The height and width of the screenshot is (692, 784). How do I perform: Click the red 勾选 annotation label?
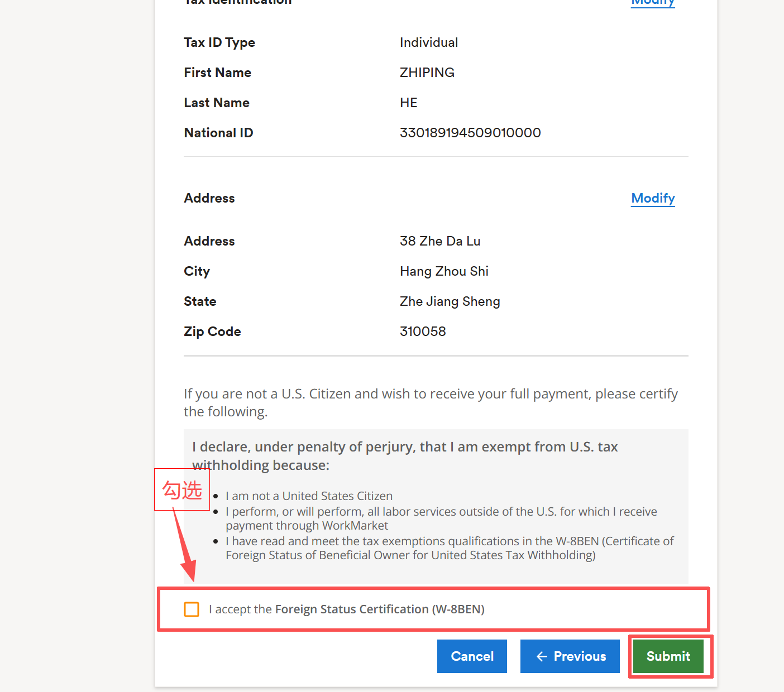pos(182,490)
